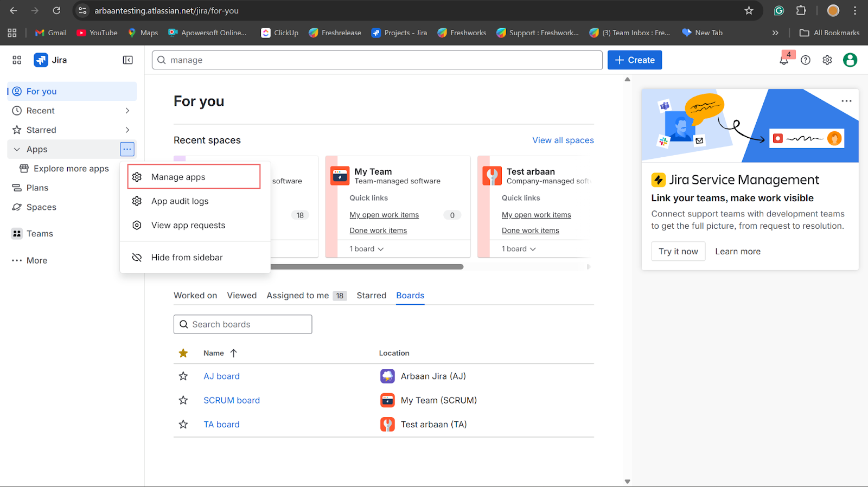Collapse the Apps section chevron
Screen dimensions: 868x487
17,149
